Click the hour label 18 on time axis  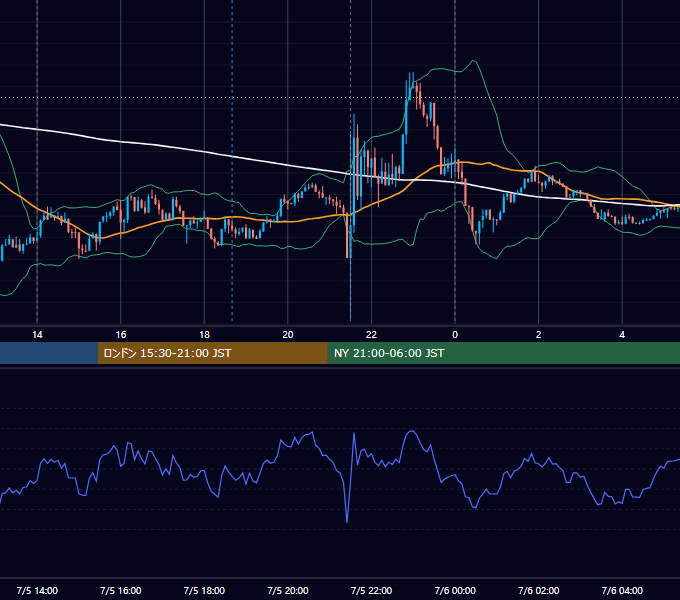(x=204, y=335)
